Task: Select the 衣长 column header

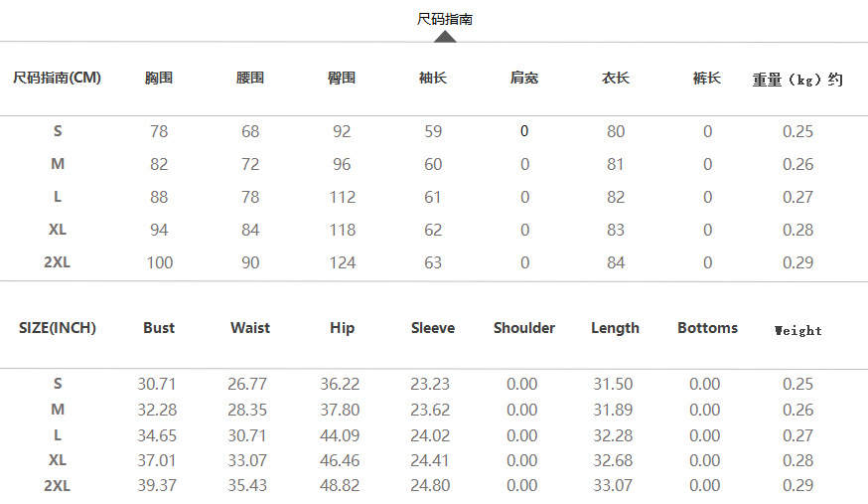Action: [616, 78]
